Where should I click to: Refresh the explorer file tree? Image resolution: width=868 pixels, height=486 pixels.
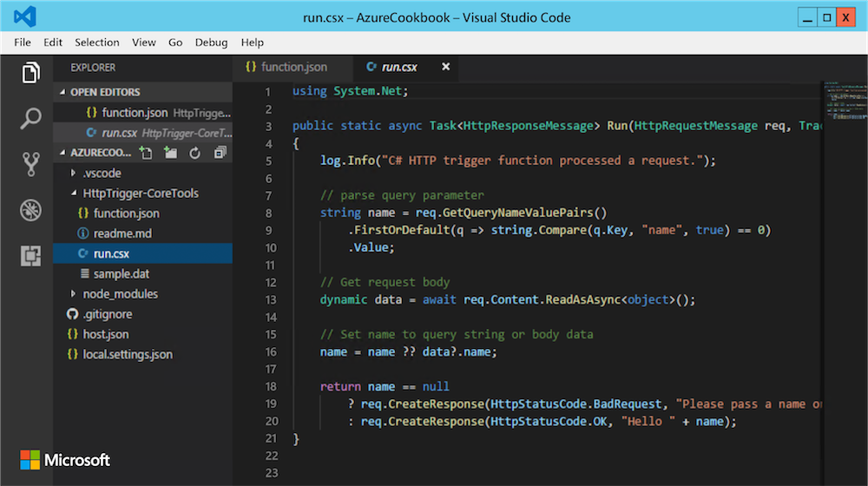(x=194, y=153)
